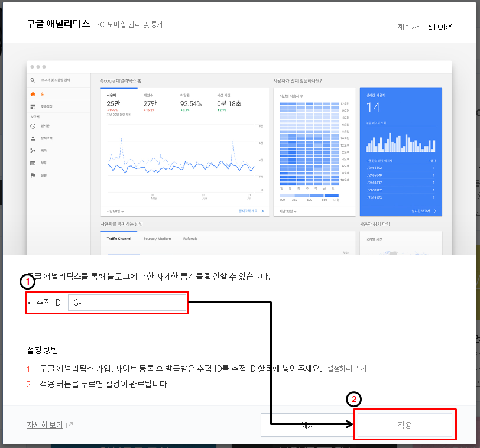Click the 설정 방법 heading
480x448 pixels.
coord(43,350)
